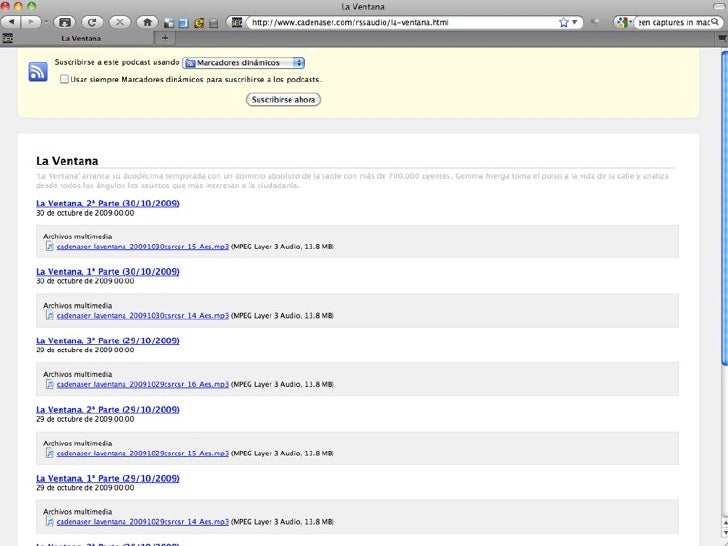Click the black-and-blue squares bookmark icon
The width and height of the screenshot is (728, 546).
coord(169,23)
